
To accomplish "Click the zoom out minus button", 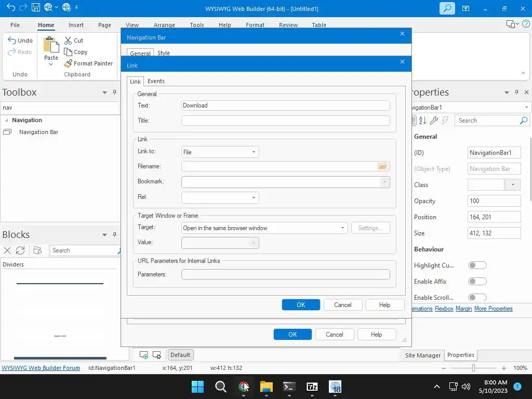I will point(444,368).
